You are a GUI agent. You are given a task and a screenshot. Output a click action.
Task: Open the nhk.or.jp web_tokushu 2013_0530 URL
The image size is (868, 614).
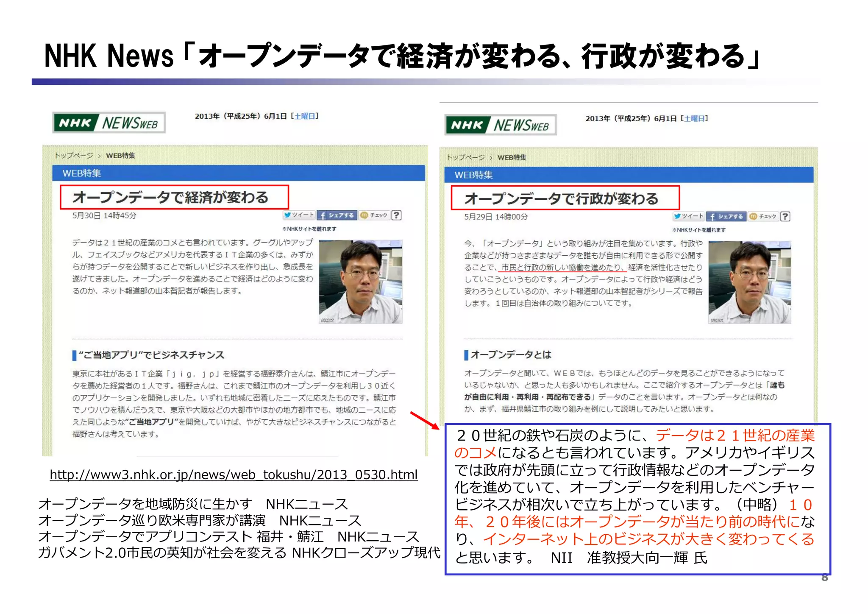234,474
